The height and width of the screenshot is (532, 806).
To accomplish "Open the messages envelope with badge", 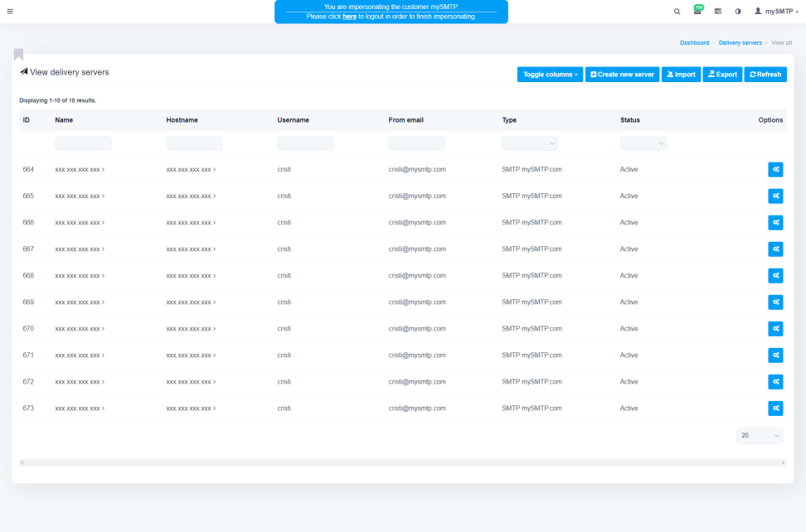I will point(697,12).
